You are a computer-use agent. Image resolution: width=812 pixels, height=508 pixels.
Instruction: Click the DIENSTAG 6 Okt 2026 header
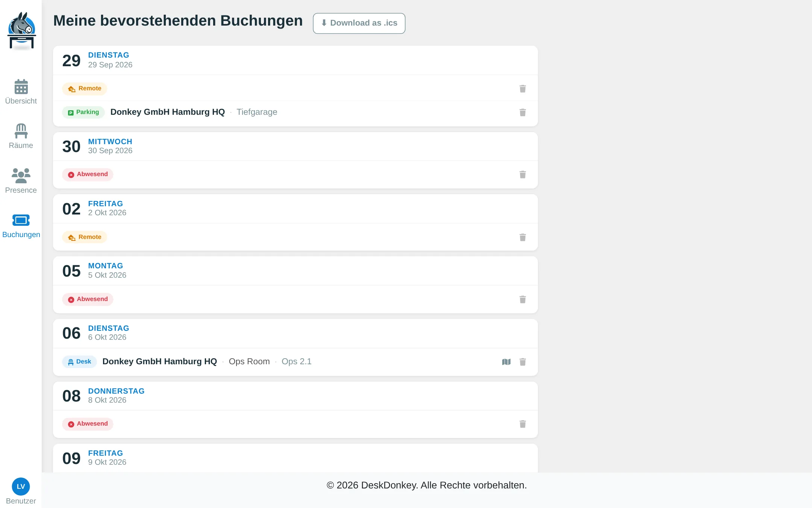[x=295, y=333]
